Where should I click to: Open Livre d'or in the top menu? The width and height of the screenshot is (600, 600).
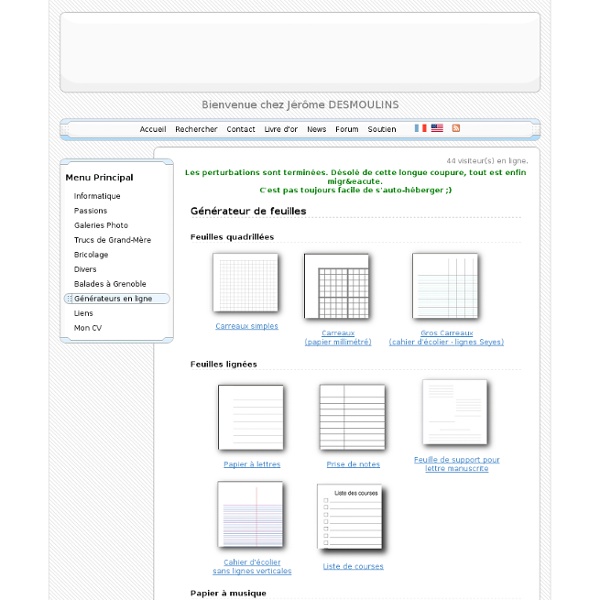tap(281, 129)
